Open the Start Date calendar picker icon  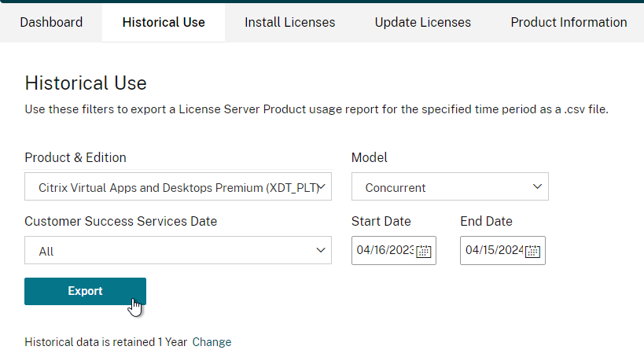coord(424,251)
